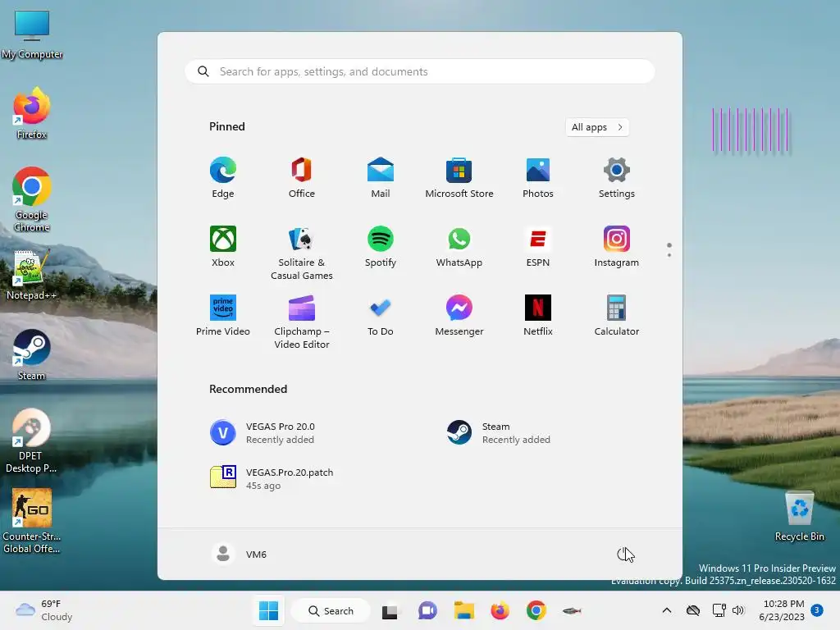Open Netflix pinned app
The height and width of the screenshot is (630, 840).
(x=538, y=316)
